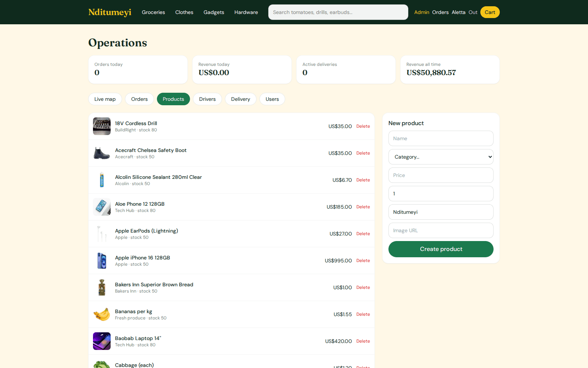This screenshot has width=588, height=368.
Task: Open the Gadgets category
Action: (x=214, y=12)
